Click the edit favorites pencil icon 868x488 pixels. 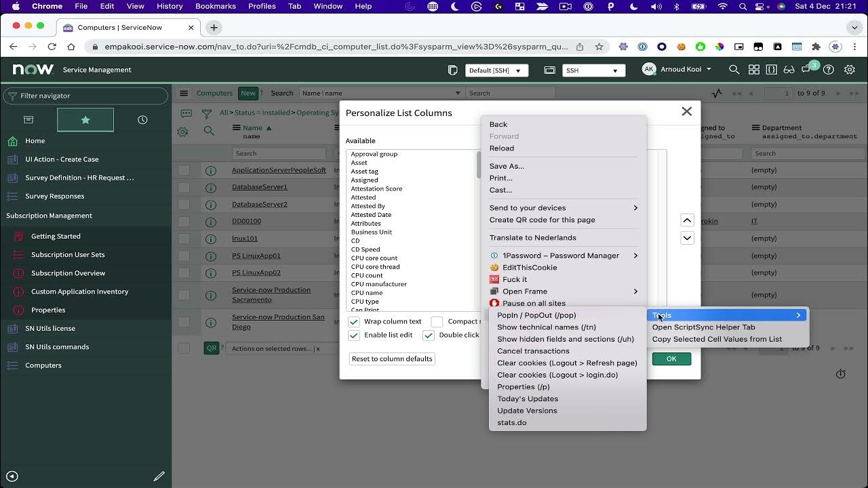[159, 476]
